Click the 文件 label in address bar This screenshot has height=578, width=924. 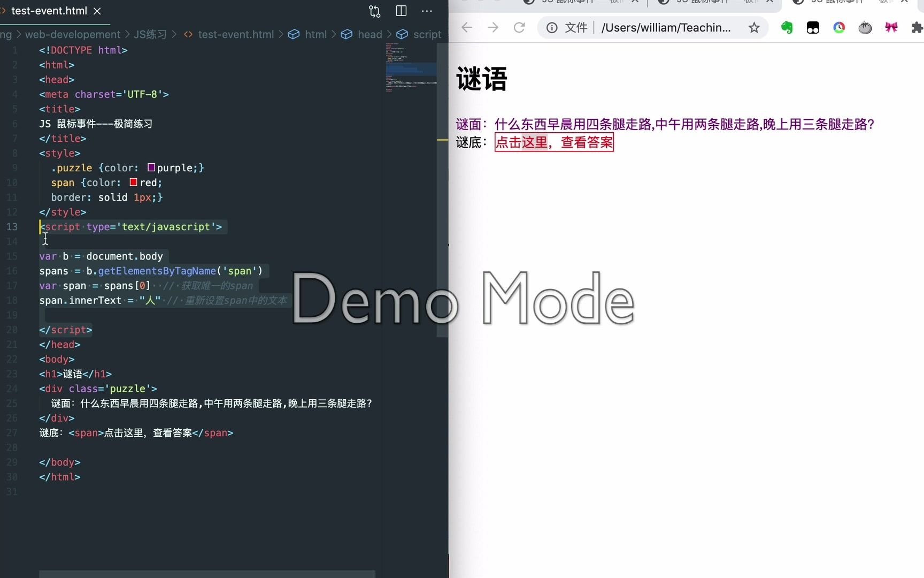(x=576, y=27)
